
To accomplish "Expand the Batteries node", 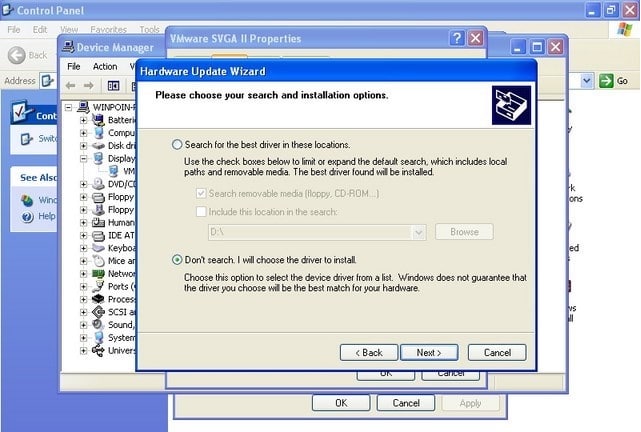I will 83,120.
